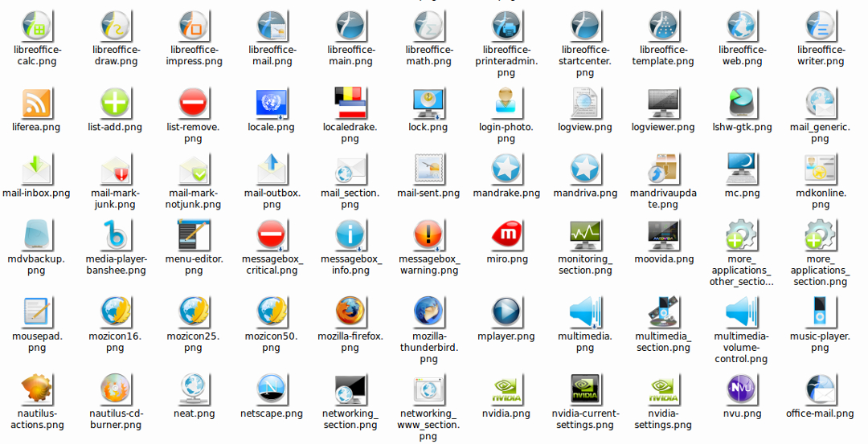Click the libreoffice-writer.png icon
Screen dimensions: 868x444
[x=820, y=26]
